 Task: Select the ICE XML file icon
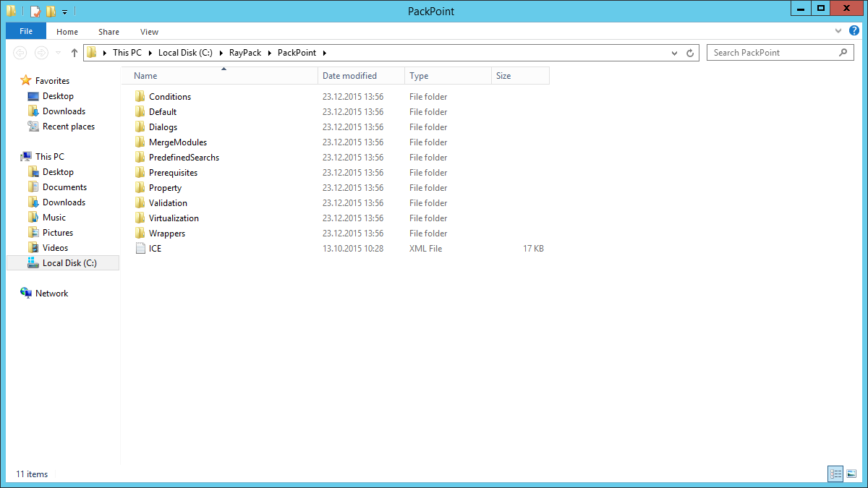click(140, 249)
